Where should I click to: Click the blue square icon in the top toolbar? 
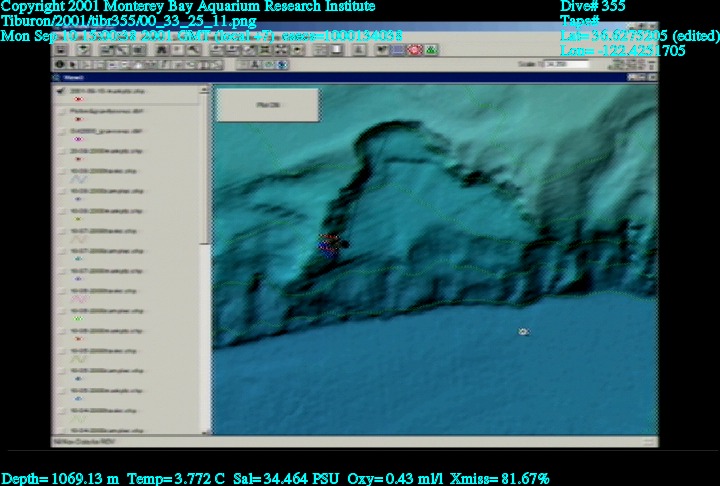[x=398, y=49]
